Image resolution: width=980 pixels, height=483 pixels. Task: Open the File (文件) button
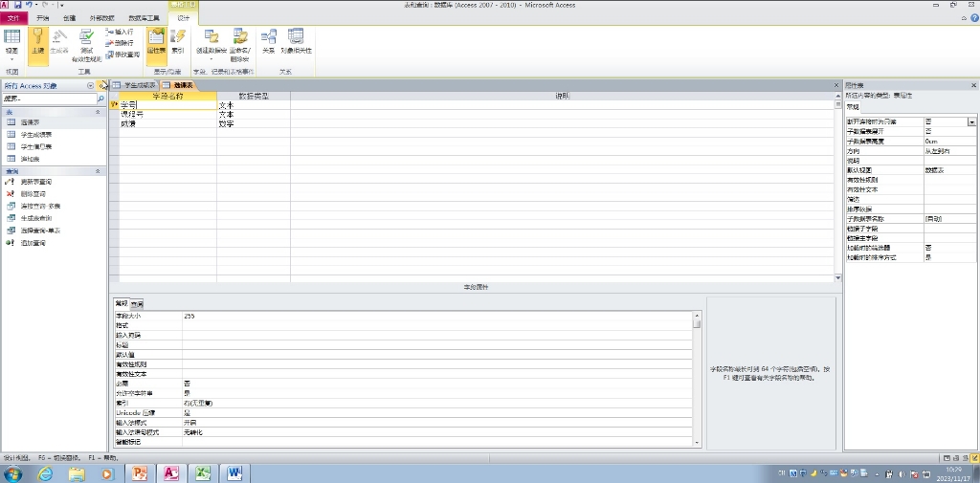click(13, 18)
